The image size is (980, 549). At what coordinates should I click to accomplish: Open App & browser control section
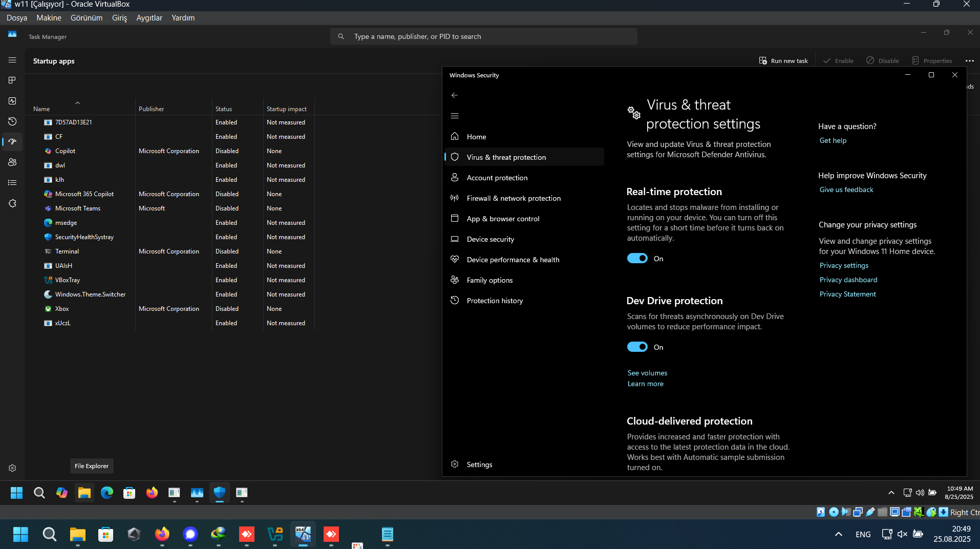coord(524,219)
